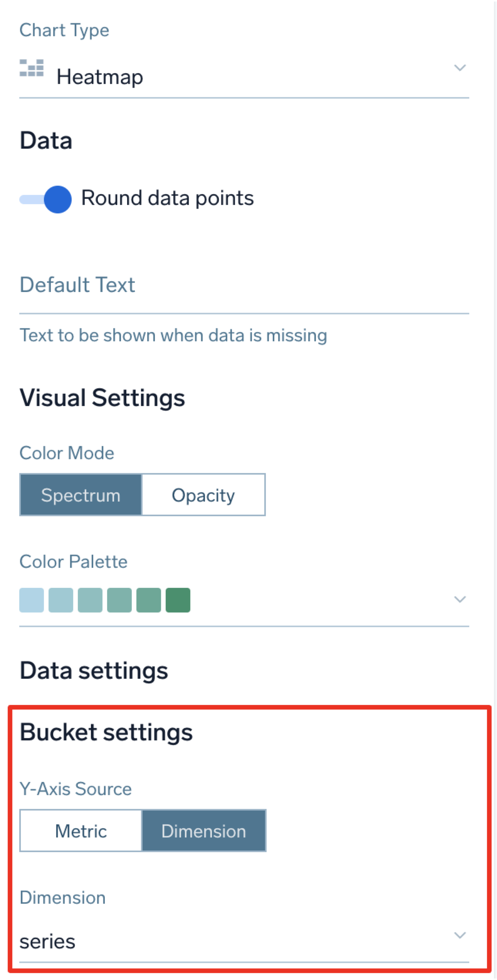Click the fifth color palette swatch

click(x=149, y=600)
